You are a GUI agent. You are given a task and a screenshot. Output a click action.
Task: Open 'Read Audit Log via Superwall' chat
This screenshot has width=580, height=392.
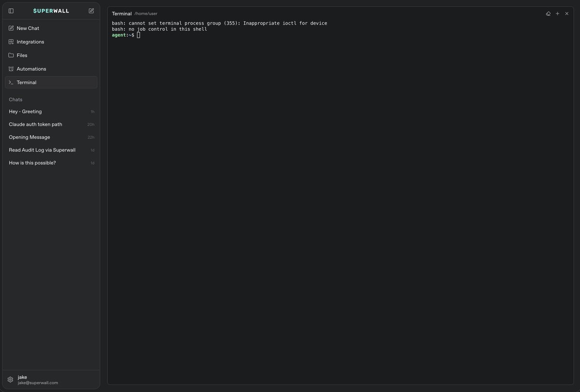(51, 150)
